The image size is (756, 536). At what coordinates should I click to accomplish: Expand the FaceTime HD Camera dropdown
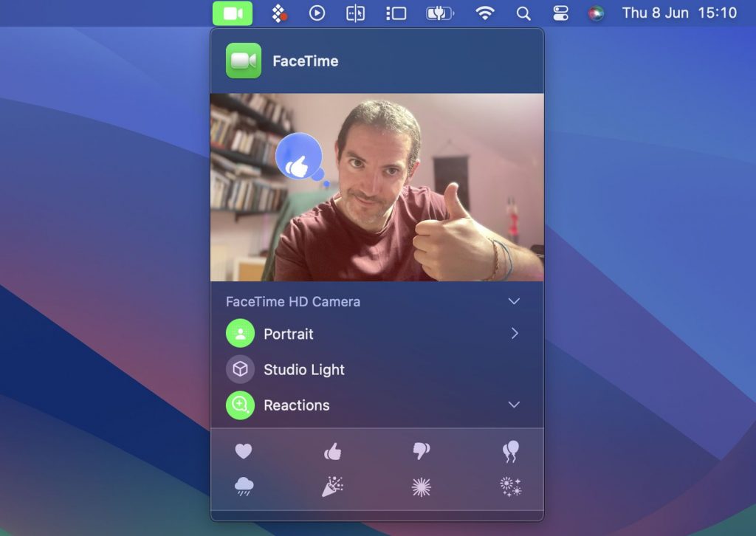[x=515, y=301]
